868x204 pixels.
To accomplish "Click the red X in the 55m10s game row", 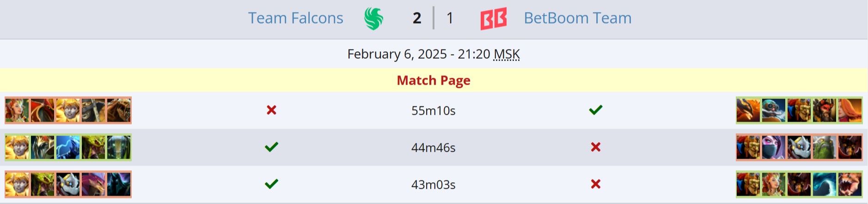I will click(x=271, y=110).
